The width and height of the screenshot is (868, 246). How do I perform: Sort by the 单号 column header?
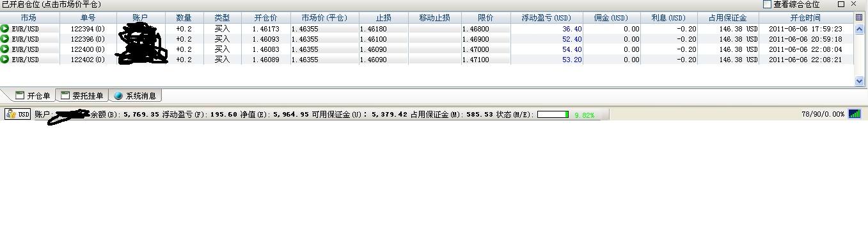pos(88,18)
